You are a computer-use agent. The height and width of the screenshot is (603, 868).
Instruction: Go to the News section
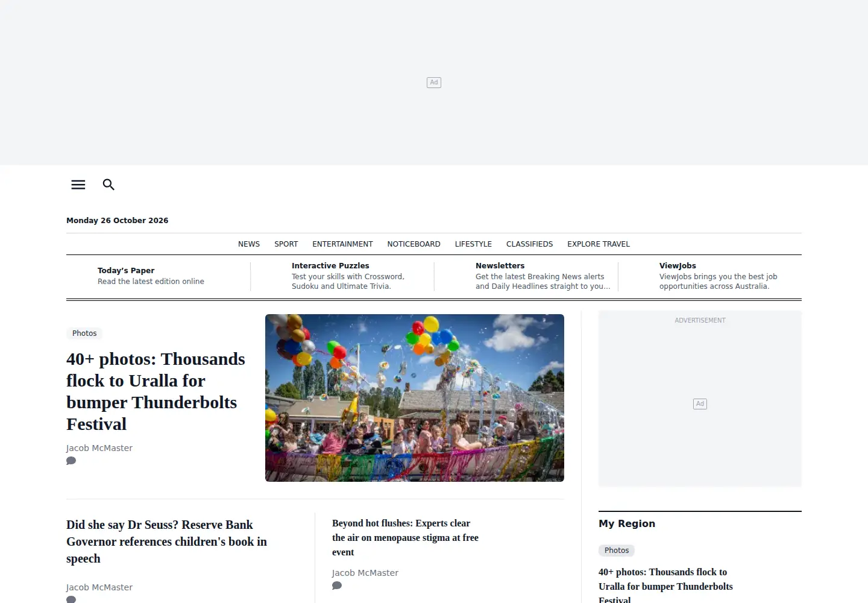point(249,244)
